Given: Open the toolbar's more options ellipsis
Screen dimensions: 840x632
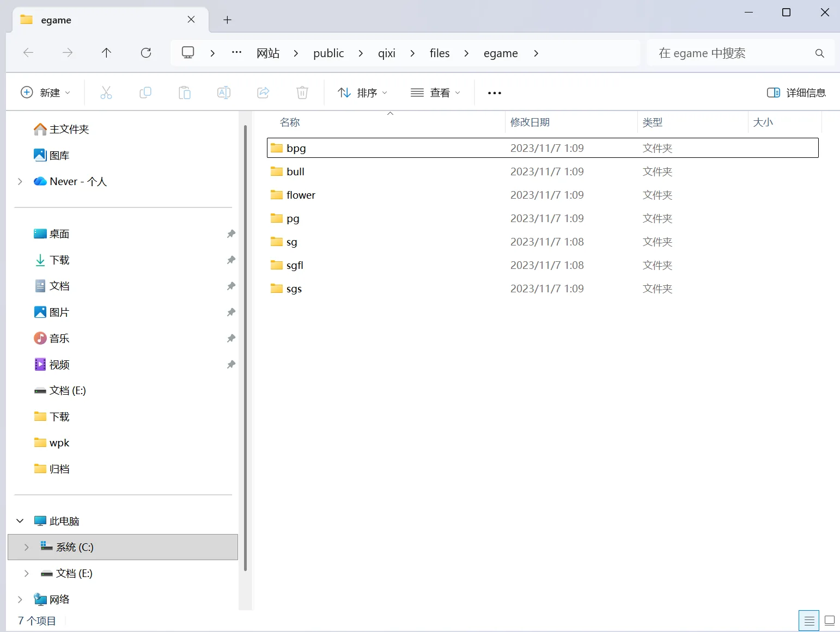Looking at the screenshot, I should [495, 93].
